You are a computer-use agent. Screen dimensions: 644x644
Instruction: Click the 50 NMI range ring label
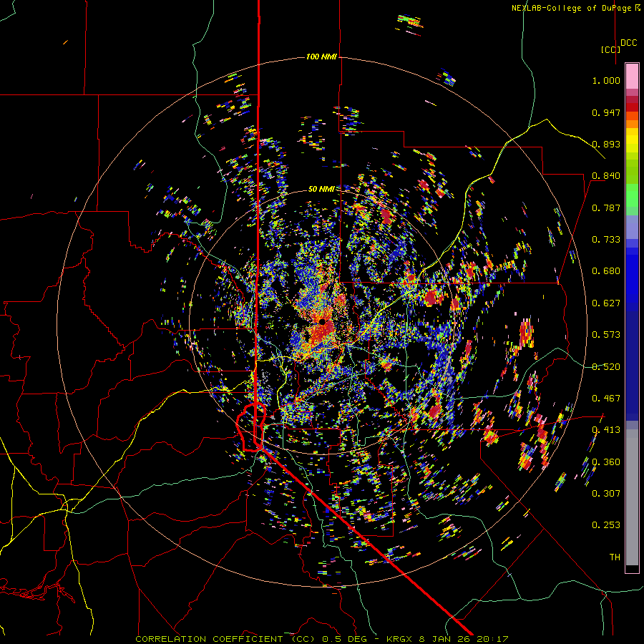[x=321, y=189]
